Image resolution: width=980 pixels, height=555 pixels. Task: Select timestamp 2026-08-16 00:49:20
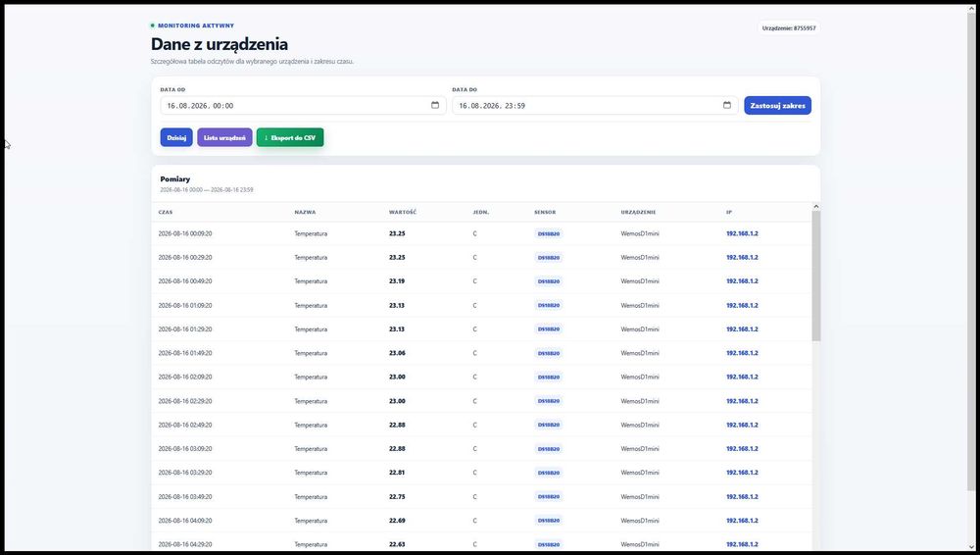pyautogui.click(x=185, y=281)
